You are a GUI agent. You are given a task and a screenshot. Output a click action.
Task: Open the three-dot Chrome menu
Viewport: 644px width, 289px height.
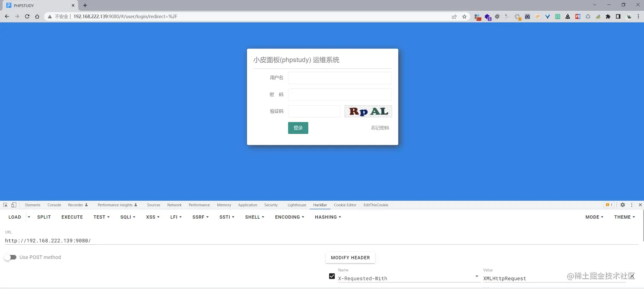click(639, 16)
